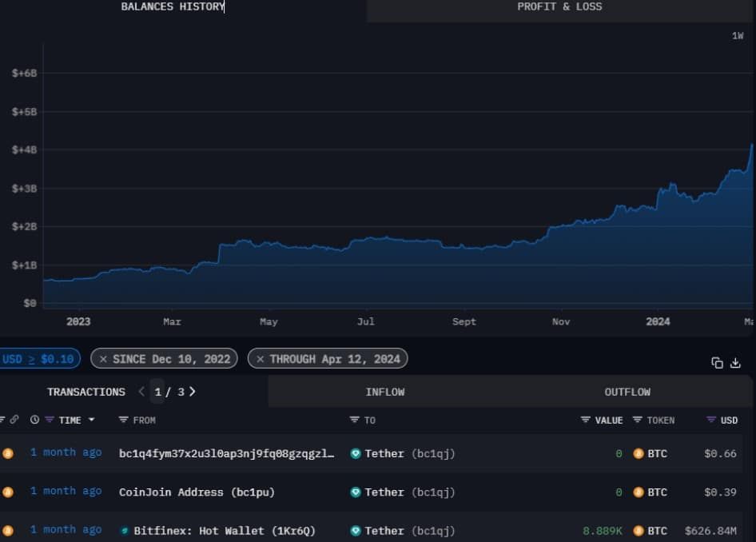Click BTC token in the $0.39 row

click(651, 492)
